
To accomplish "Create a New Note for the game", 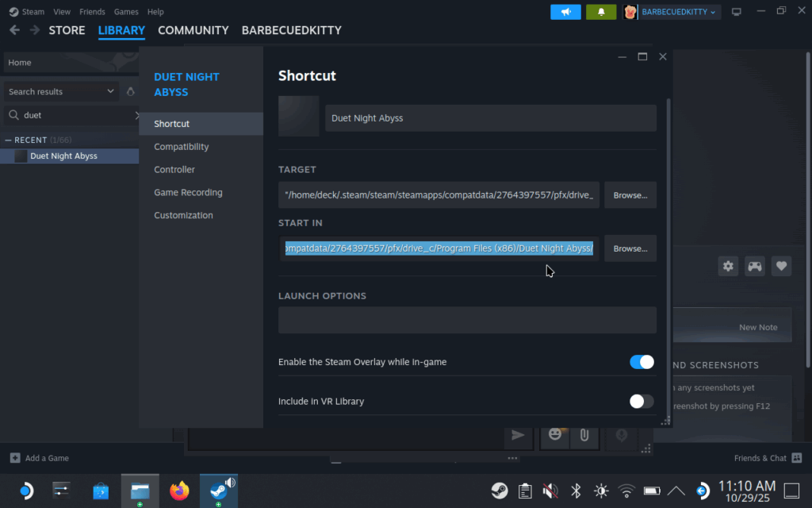I will [x=758, y=326].
